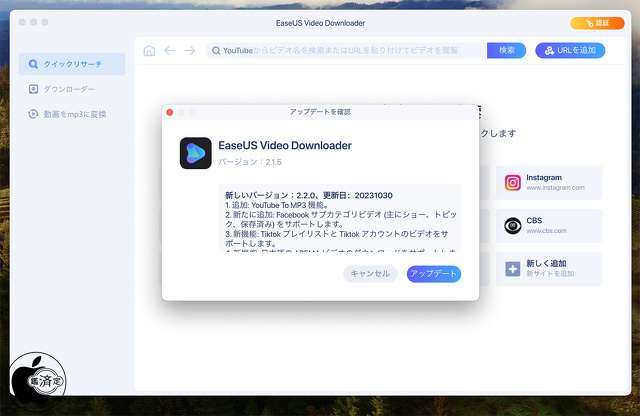Image resolution: width=640 pixels, height=416 pixels.
Task: Click the URLを追加 button
Action: click(x=570, y=51)
